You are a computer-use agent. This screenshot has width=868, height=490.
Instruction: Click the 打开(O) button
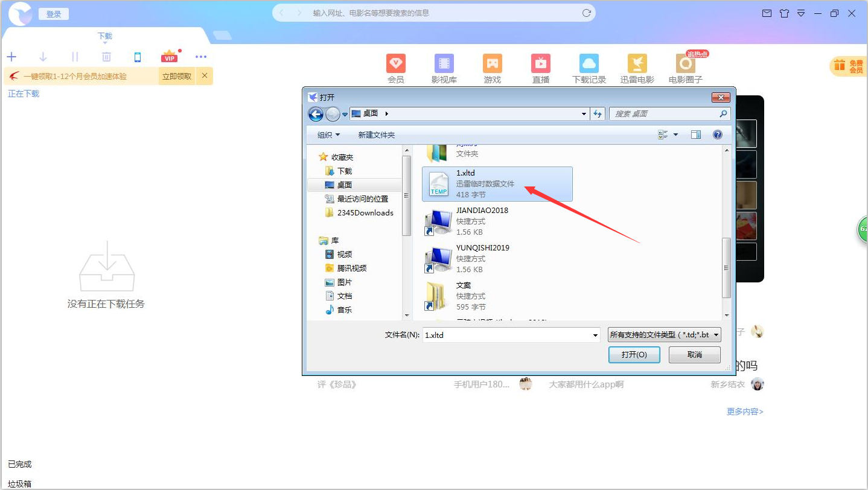634,355
